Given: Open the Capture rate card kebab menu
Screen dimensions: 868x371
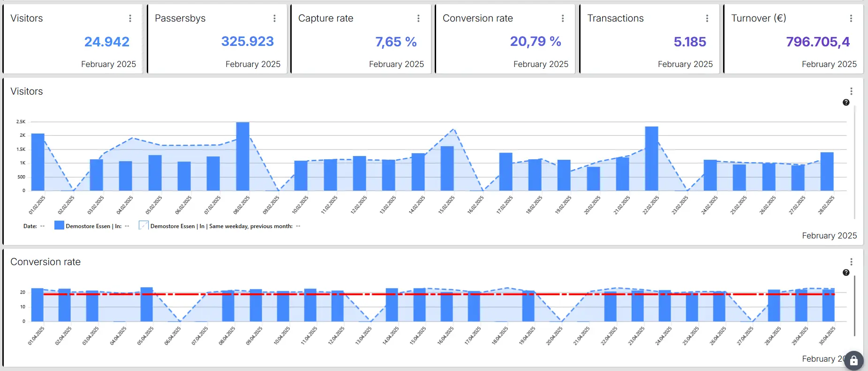Looking at the screenshot, I should coord(418,18).
